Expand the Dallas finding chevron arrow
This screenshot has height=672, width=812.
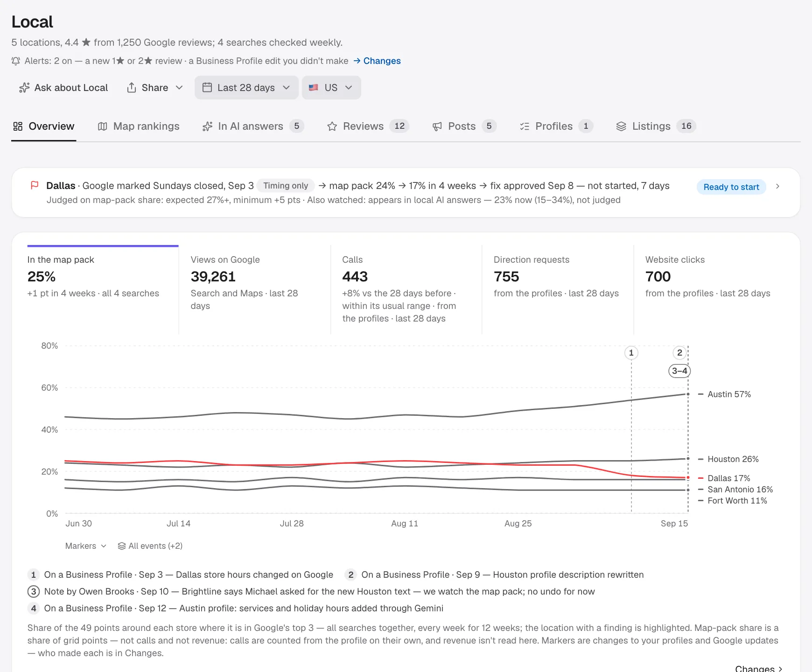(x=777, y=186)
